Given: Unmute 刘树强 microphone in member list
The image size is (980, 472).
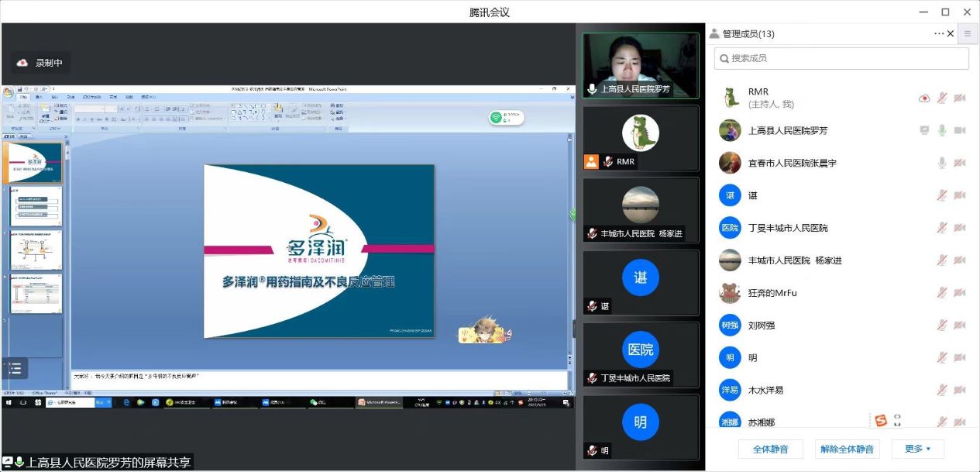Looking at the screenshot, I should click(942, 326).
